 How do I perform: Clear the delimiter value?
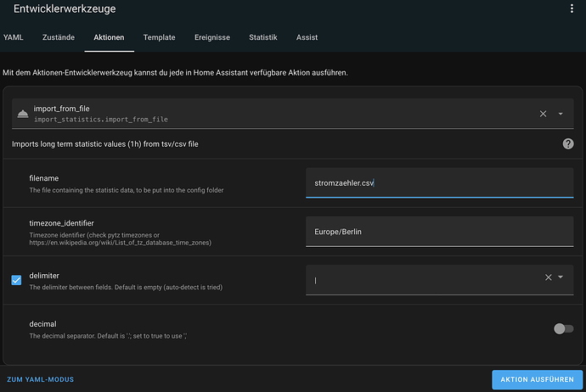[549, 277]
